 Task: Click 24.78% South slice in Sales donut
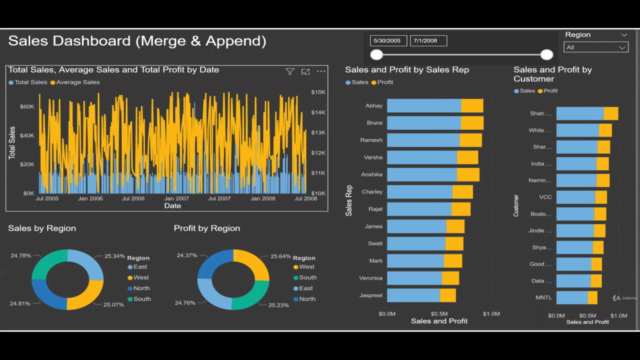47,261
